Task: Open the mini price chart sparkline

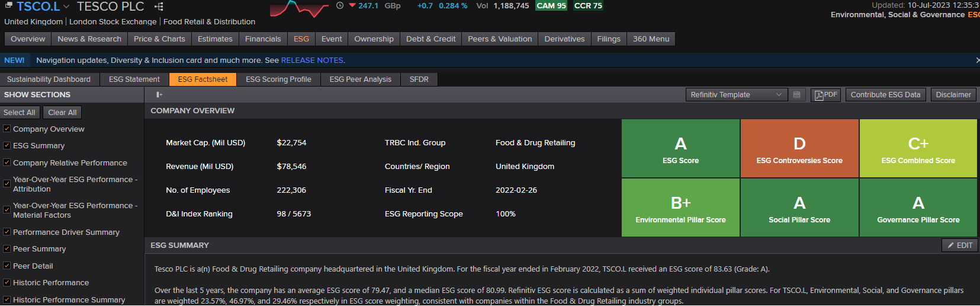Action: (x=299, y=8)
